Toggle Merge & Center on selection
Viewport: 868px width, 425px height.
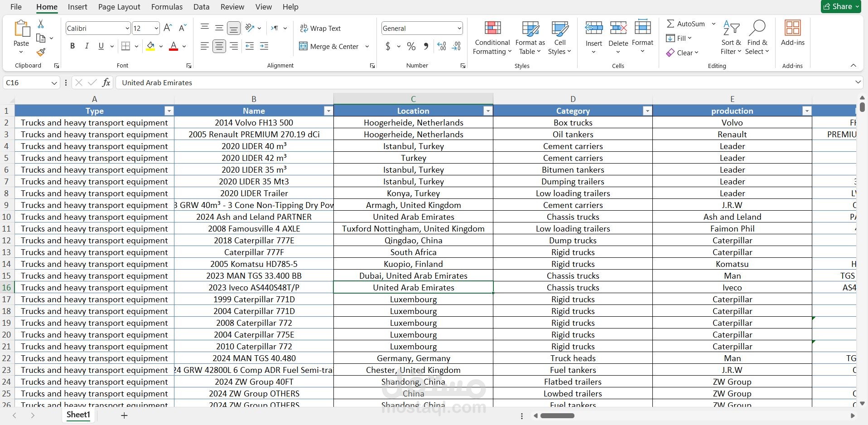click(328, 46)
